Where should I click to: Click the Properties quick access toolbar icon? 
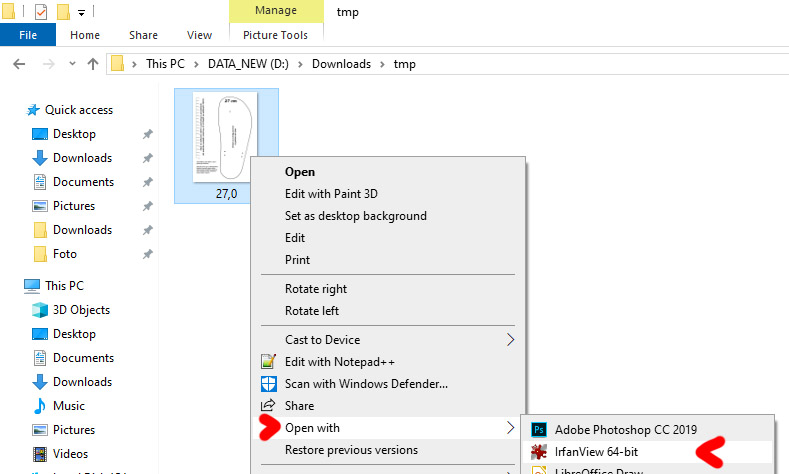[41, 11]
